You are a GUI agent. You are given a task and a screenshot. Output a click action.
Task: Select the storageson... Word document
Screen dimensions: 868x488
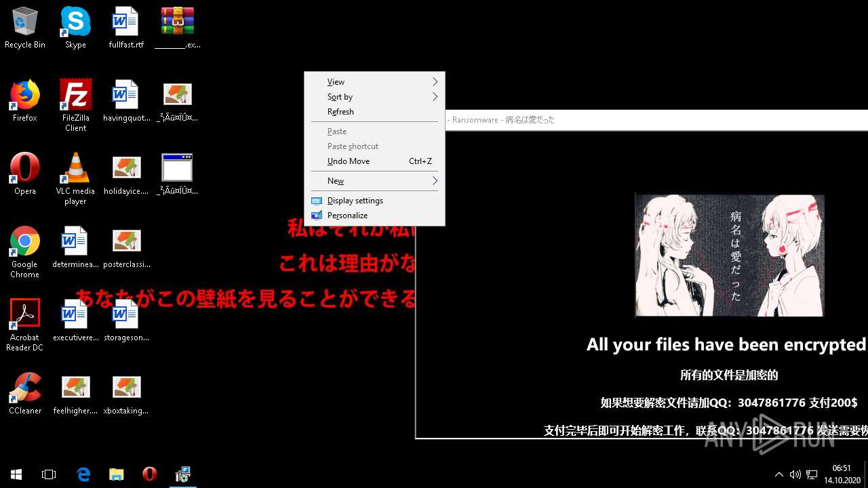tap(126, 321)
